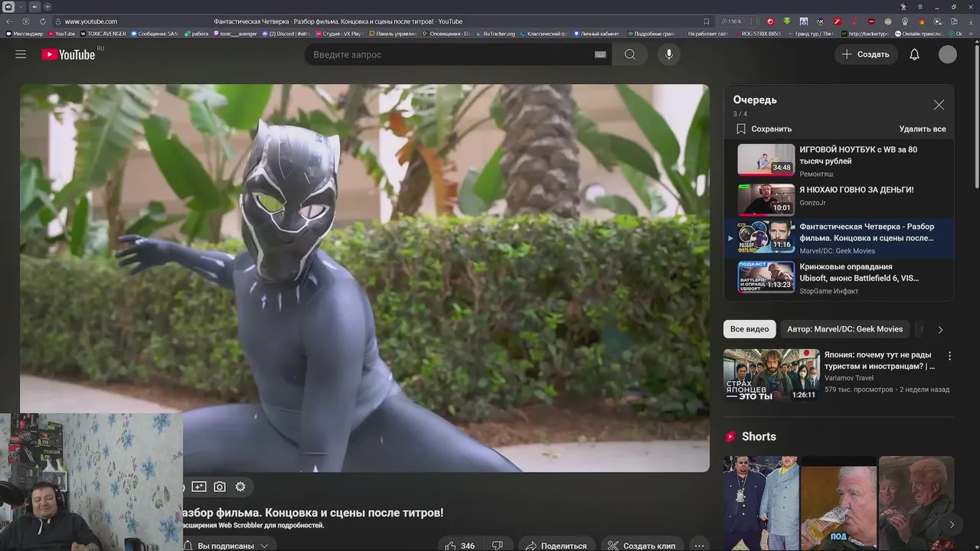Open browser main menu three-lines icon
Image resolution: width=980 pixels, height=551 pixels.
[920, 7]
